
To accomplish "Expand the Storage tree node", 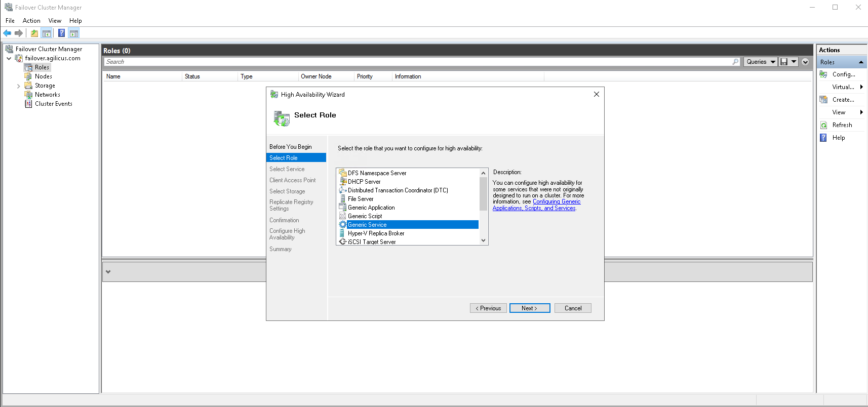I will pos(19,86).
